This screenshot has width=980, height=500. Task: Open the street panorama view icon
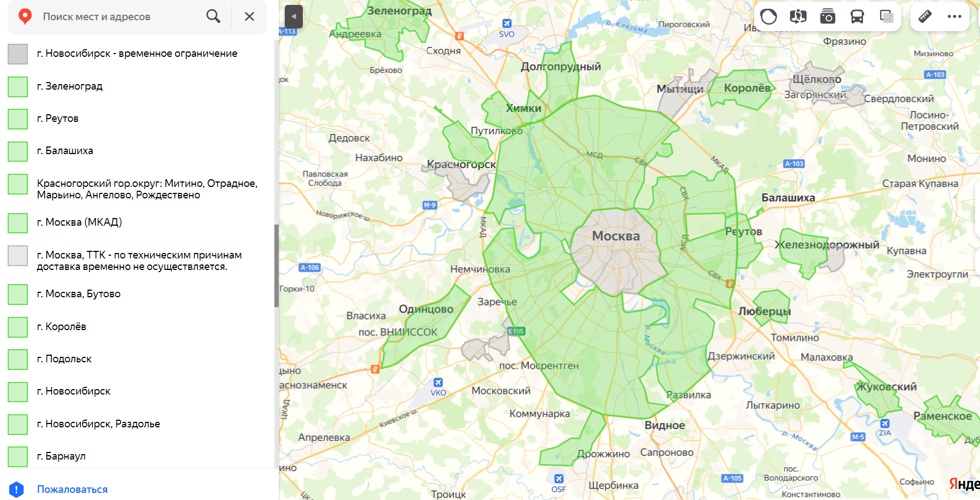798,17
